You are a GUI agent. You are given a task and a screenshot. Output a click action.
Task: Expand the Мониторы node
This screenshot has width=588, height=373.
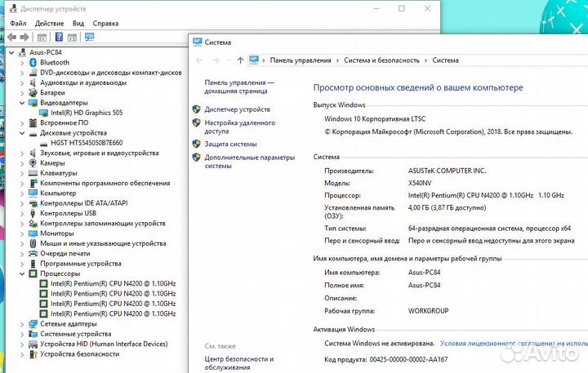coord(22,233)
